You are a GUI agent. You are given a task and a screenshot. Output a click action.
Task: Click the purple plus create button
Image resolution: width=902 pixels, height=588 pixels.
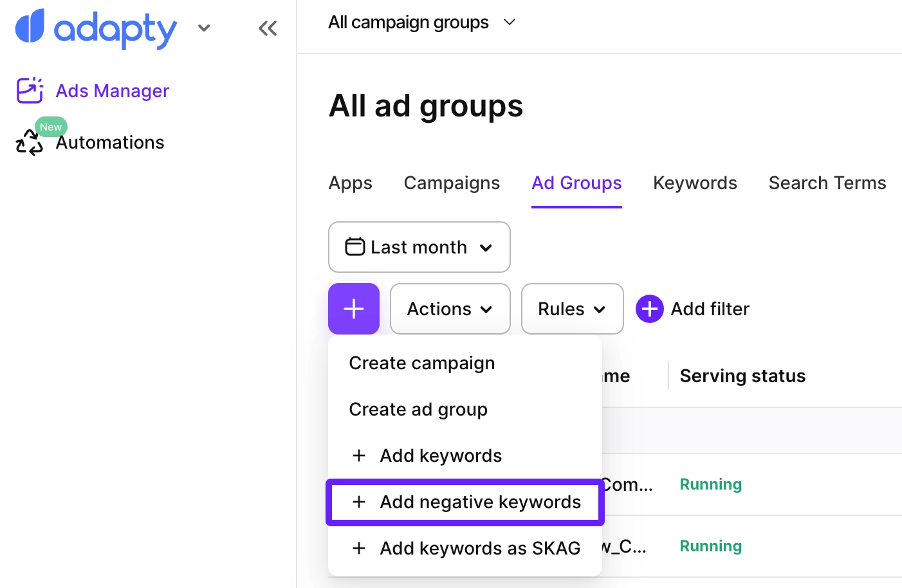coord(354,309)
